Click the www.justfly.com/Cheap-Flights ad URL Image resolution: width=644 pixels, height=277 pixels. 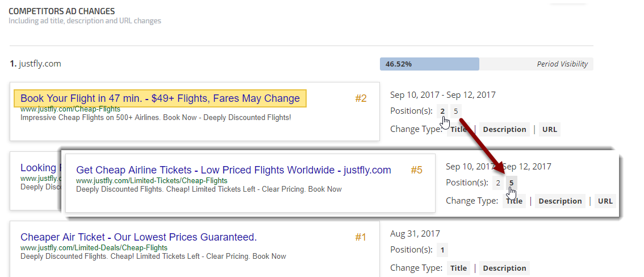[x=62, y=109]
